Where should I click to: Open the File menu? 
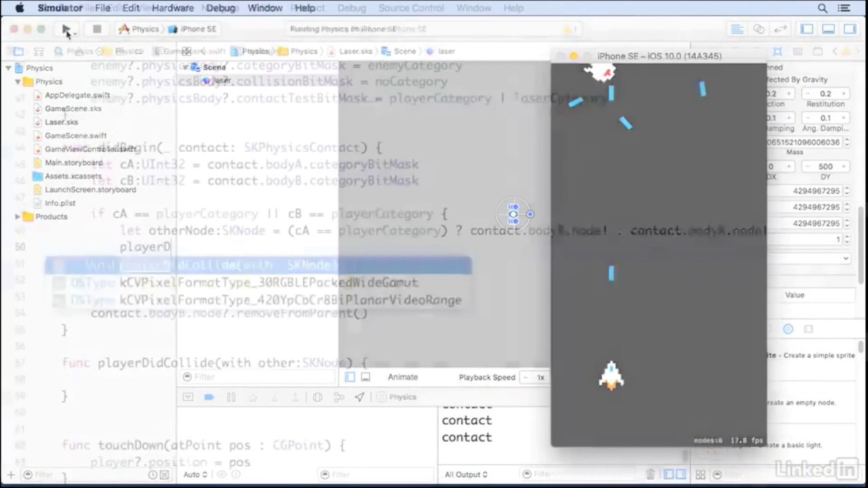tap(103, 8)
